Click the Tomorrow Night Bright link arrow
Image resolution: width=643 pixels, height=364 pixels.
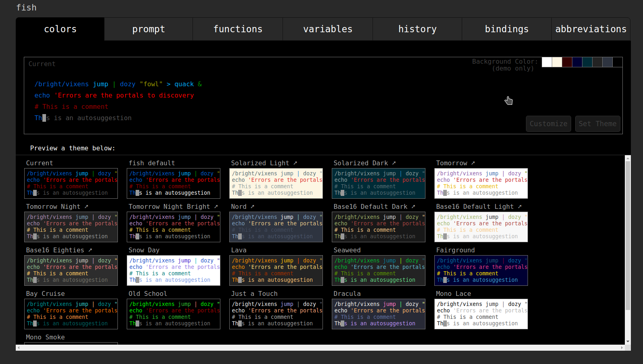pyautogui.click(x=216, y=207)
